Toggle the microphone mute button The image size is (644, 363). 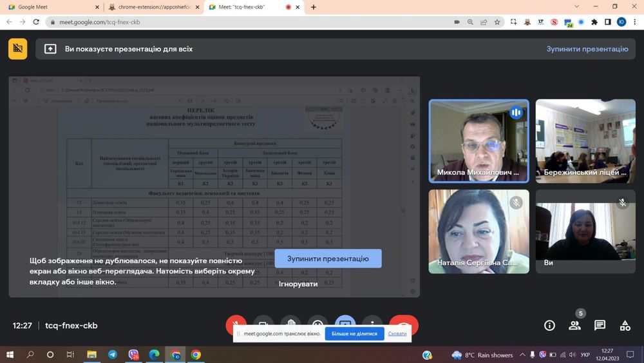[x=236, y=325]
